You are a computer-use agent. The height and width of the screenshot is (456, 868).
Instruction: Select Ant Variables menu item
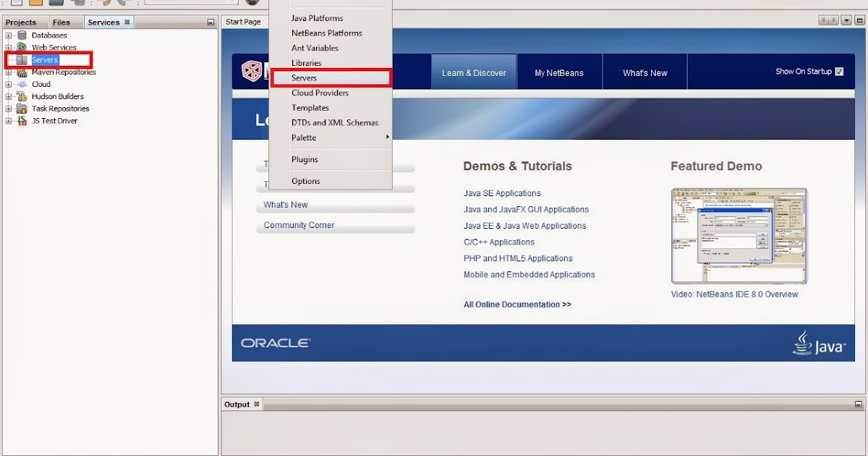tap(331, 48)
